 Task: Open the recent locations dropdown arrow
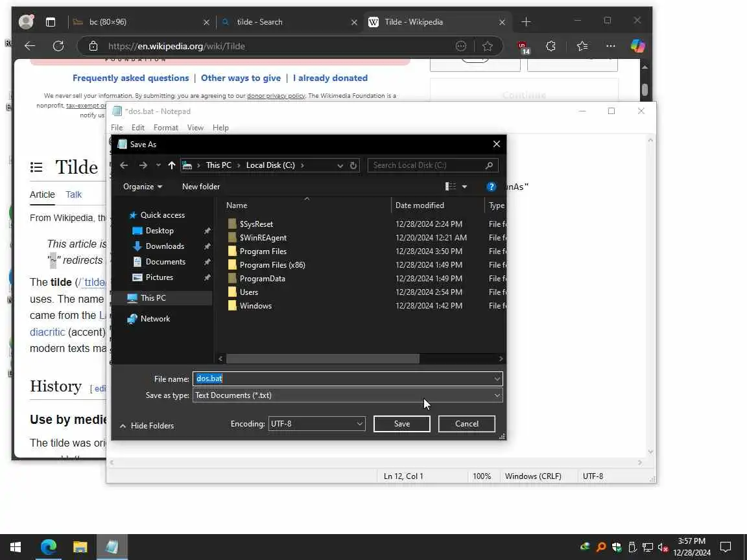point(158,165)
